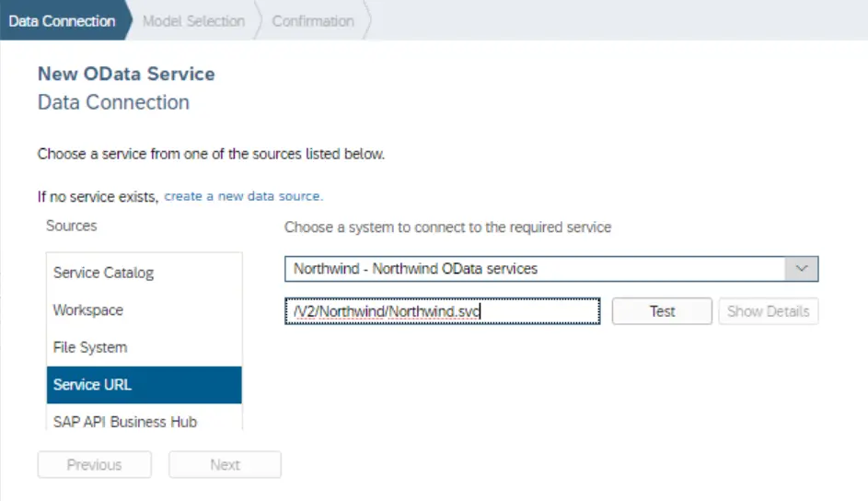Screen dimensions: 868x501
Task: Choose Service Catalog from the Sources list
Action: 103,273
